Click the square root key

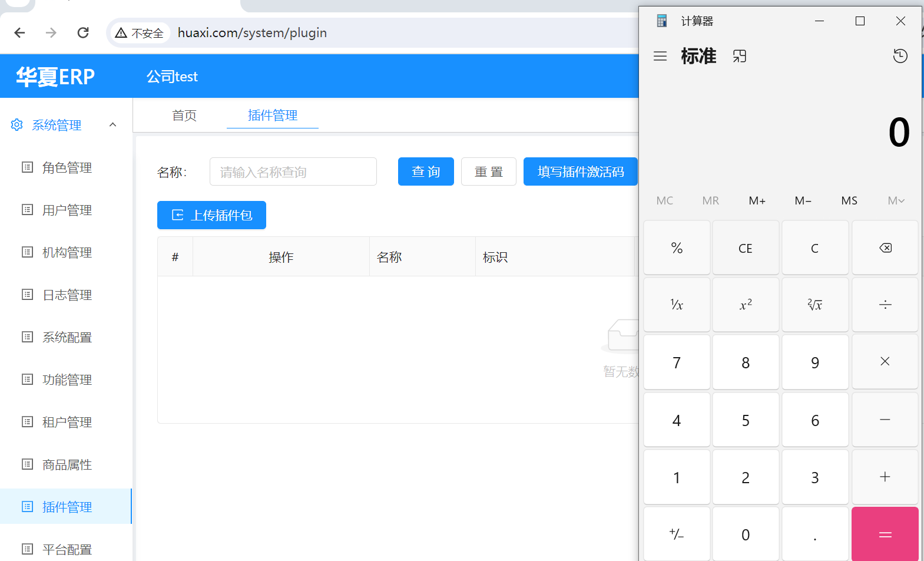pyautogui.click(x=815, y=305)
